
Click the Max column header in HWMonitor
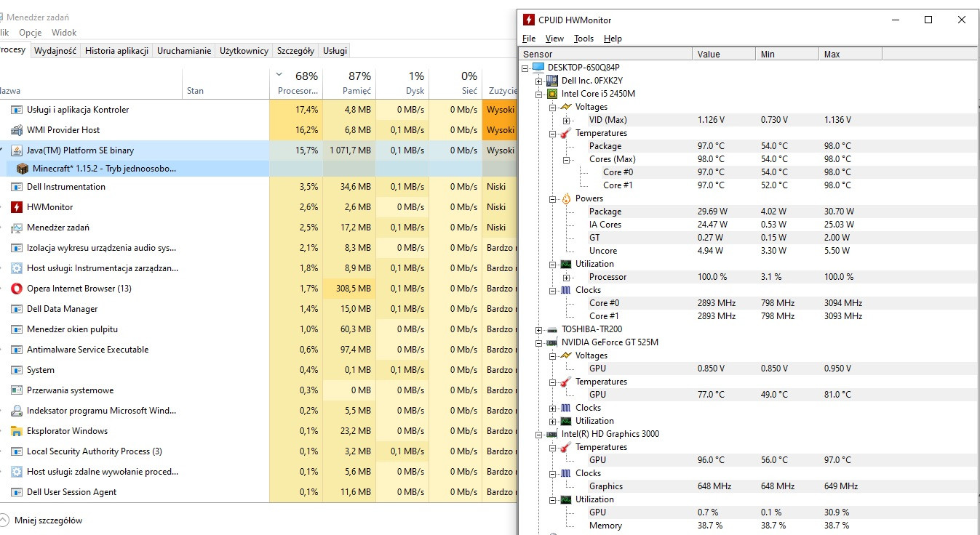(850, 54)
